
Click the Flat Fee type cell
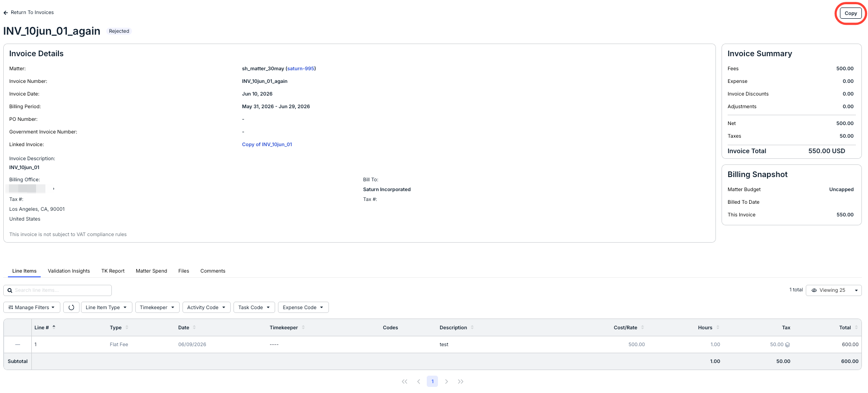[x=119, y=345]
